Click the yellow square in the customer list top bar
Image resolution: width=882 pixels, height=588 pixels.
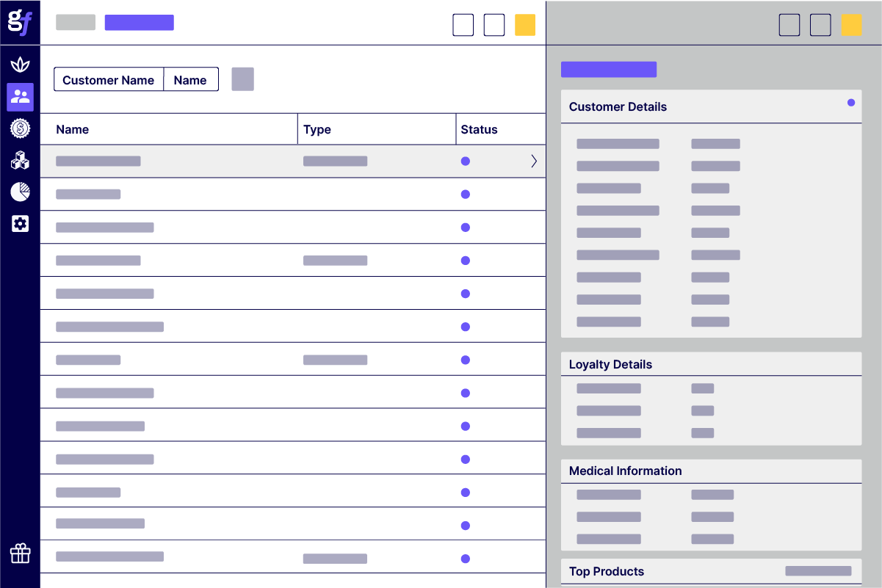pos(525,25)
